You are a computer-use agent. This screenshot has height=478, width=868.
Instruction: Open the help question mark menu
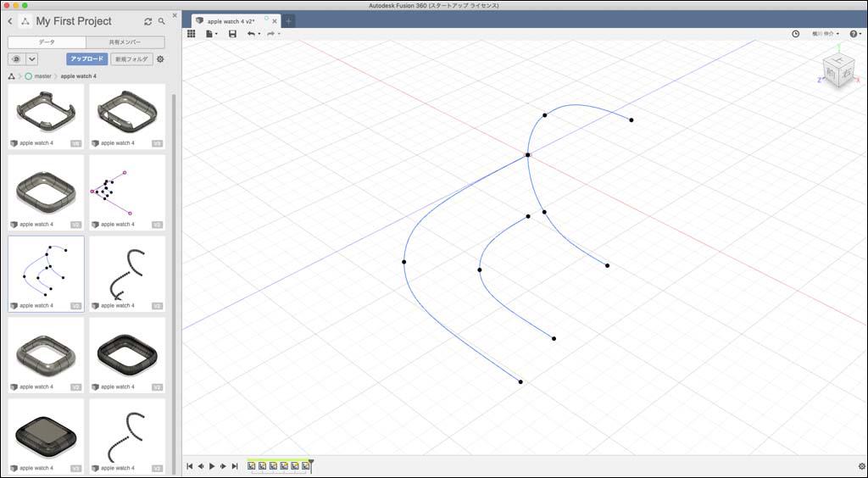pyautogui.click(x=855, y=34)
